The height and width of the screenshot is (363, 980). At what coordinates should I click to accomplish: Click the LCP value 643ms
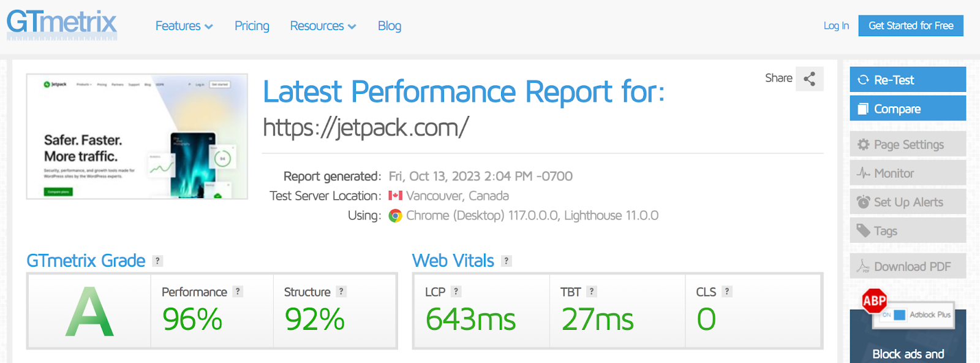tap(470, 319)
